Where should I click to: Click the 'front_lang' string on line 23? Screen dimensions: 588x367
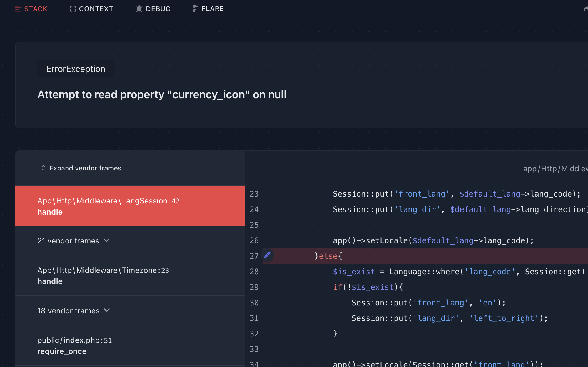(x=422, y=194)
